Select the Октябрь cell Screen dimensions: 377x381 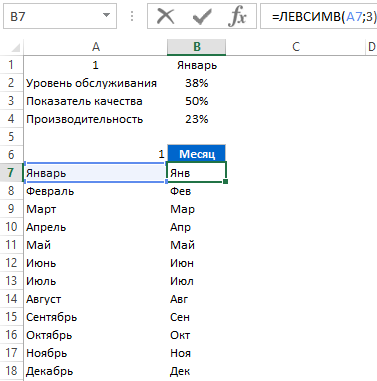click(95, 335)
